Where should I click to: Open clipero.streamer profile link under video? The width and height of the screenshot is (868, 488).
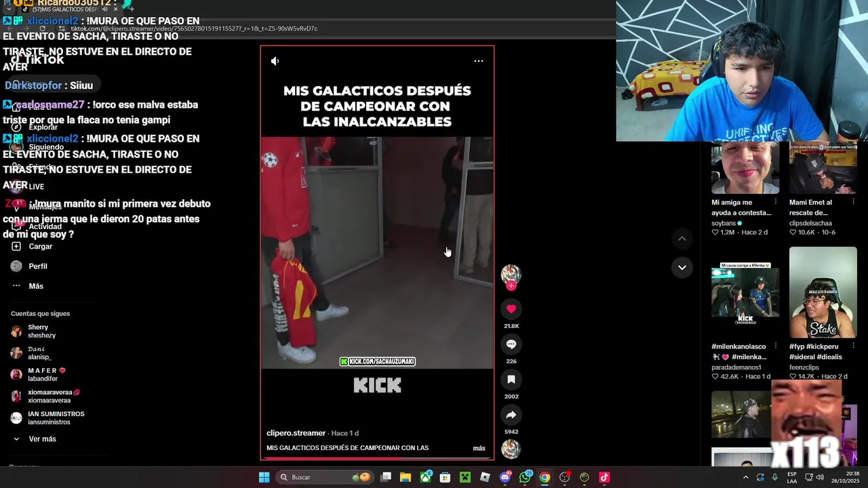click(296, 433)
